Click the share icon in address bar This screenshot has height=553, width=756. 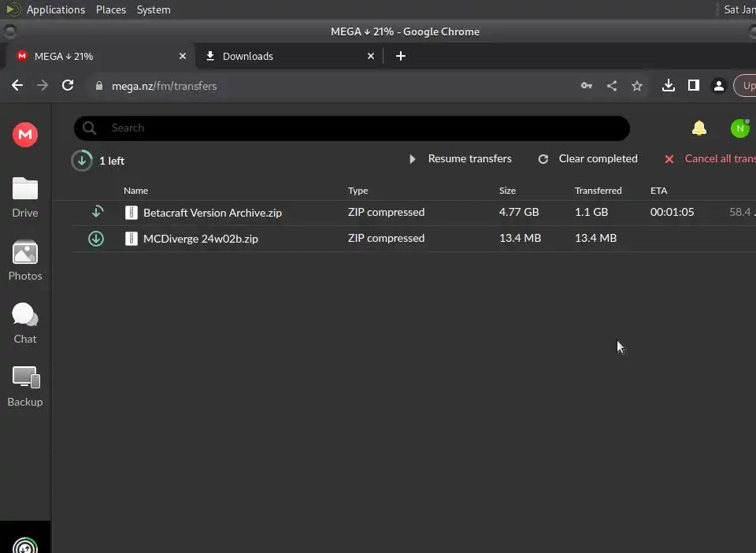coord(612,86)
